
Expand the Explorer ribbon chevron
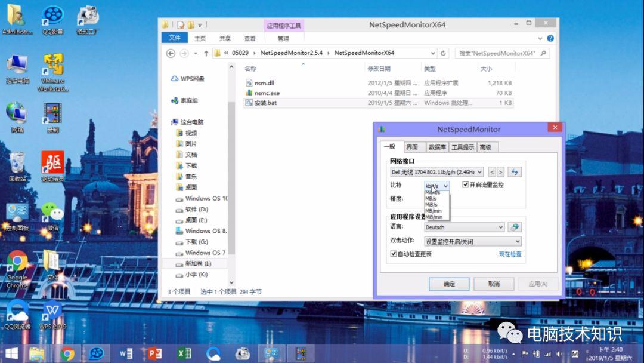coord(540,38)
